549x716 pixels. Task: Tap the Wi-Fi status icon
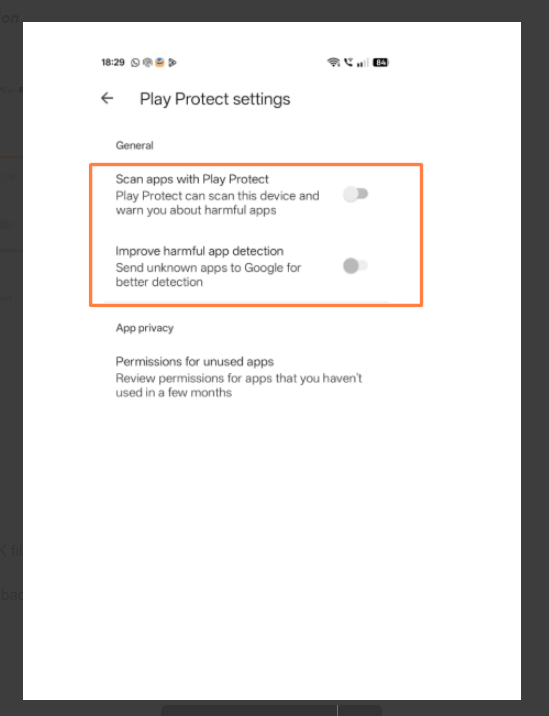(x=334, y=62)
